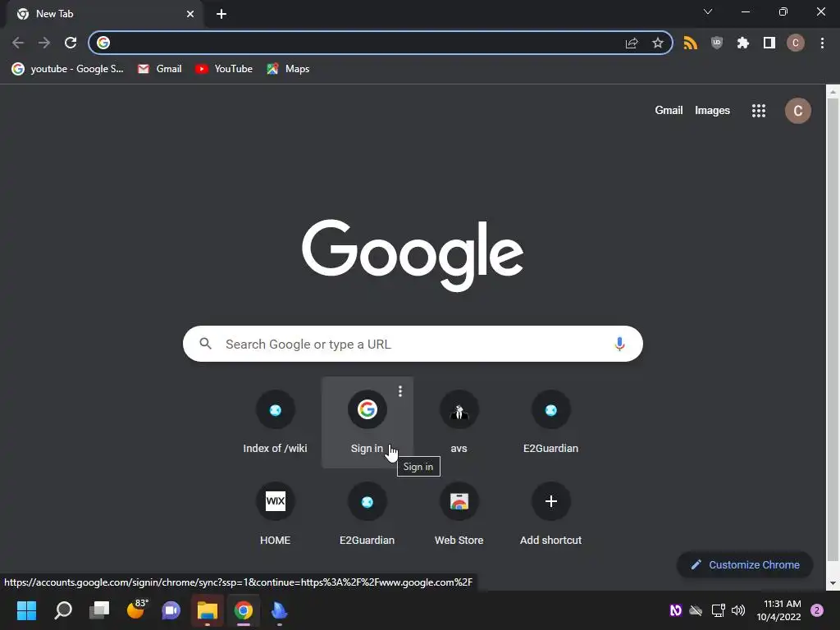Open the RSS feed extension icon
Image resolution: width=840 pixels, height=630 pixels.
point(691,43)
